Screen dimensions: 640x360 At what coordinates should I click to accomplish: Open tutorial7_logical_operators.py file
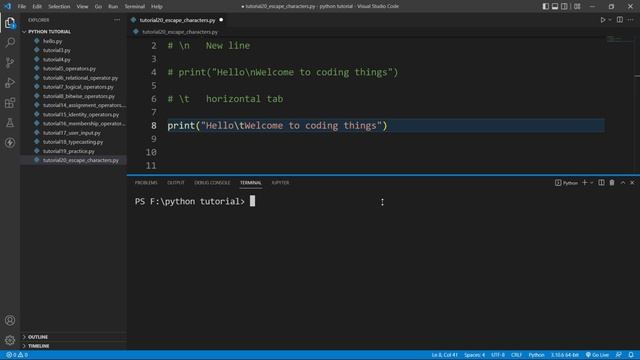click(x=78, y=87)
